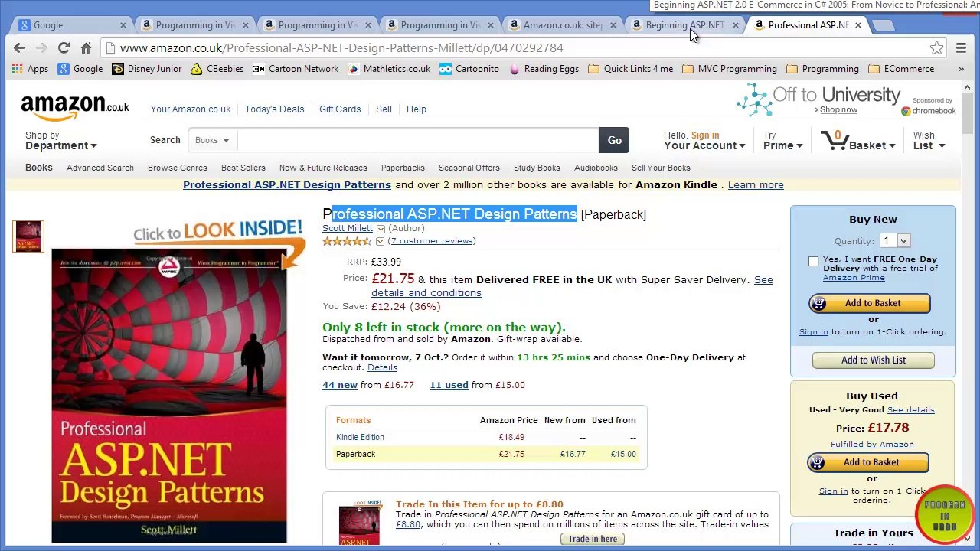This screenshot has height=551, width=980.
Task: Open the 11 used offers link
Action: click(x=449, y=385)
